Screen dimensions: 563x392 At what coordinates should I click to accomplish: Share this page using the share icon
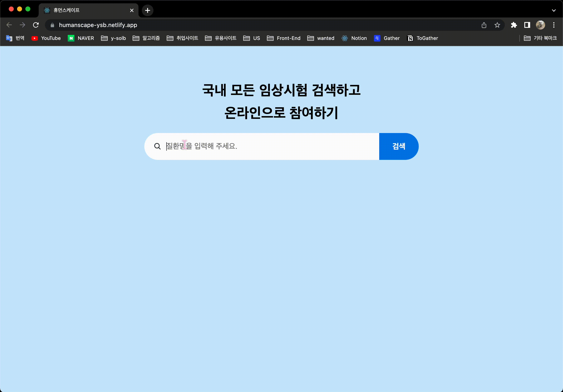coord(484,25)
